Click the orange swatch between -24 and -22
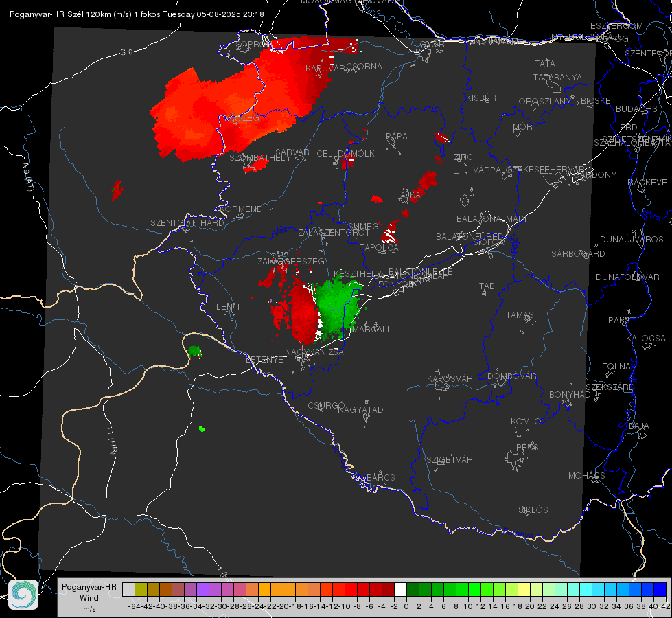 (264, 589)
